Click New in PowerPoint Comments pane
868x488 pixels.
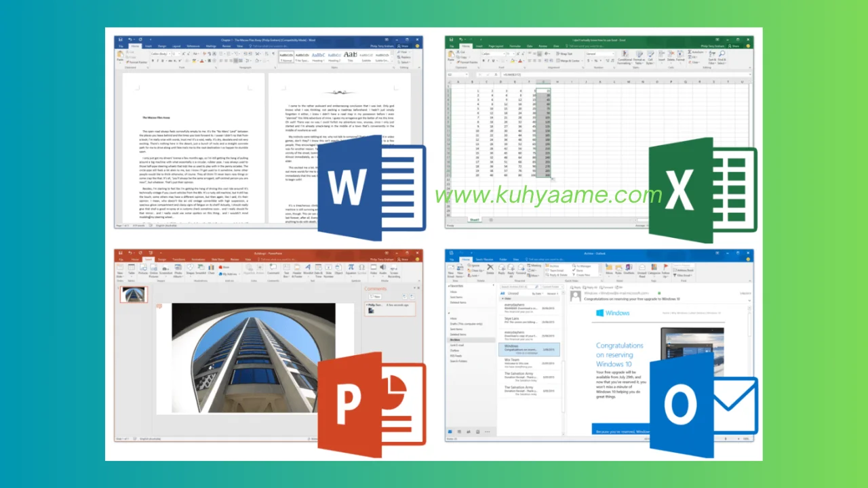(375, 296)
